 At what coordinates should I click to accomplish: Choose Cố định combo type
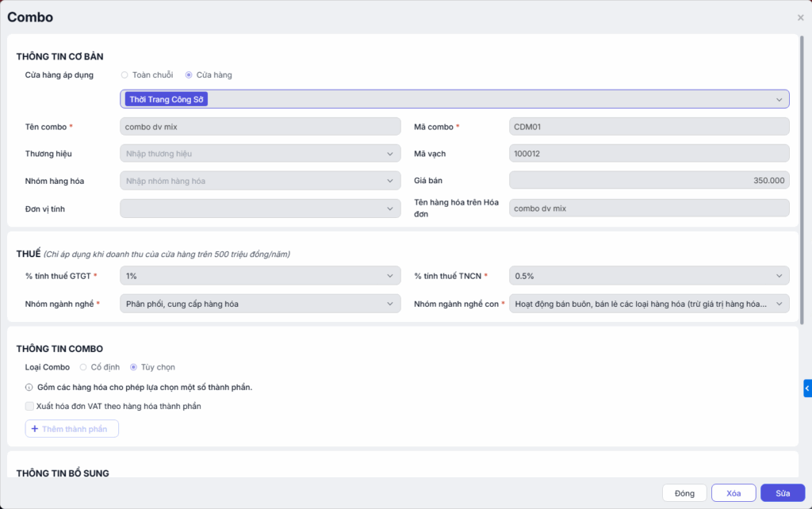(x=83, y=367)
